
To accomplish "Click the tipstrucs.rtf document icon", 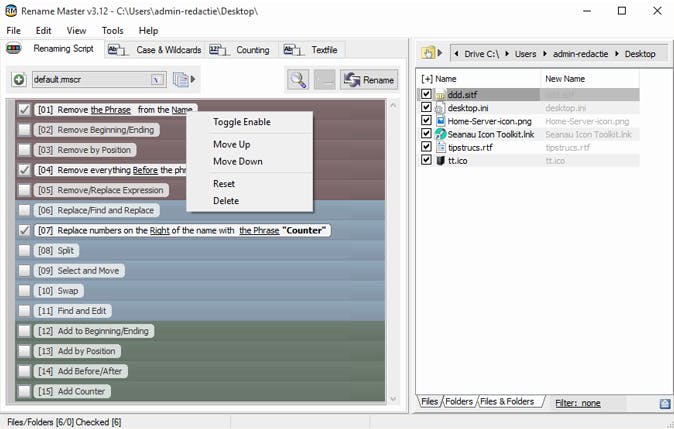I will click(x=441, y=147).
